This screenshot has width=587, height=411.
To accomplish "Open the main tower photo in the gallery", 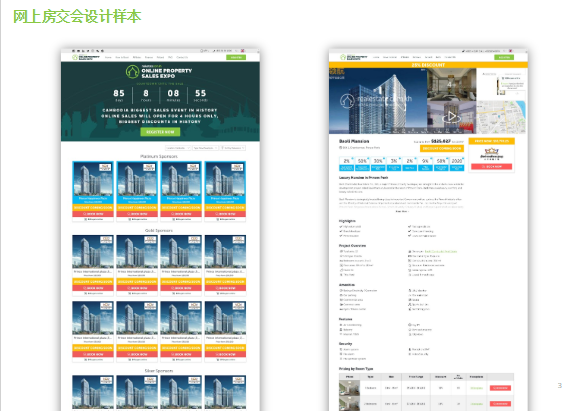I will coord(378,101).
